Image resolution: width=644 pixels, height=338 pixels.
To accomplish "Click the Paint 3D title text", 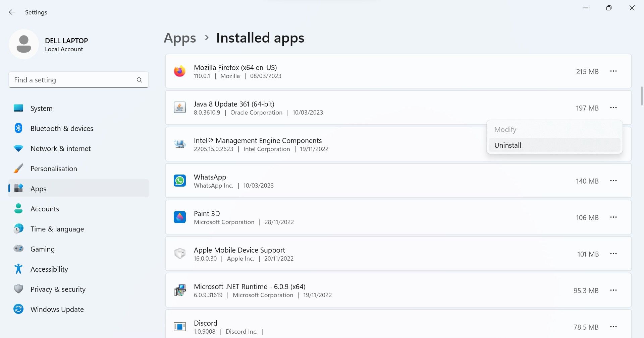I will (x=207, y=213).
